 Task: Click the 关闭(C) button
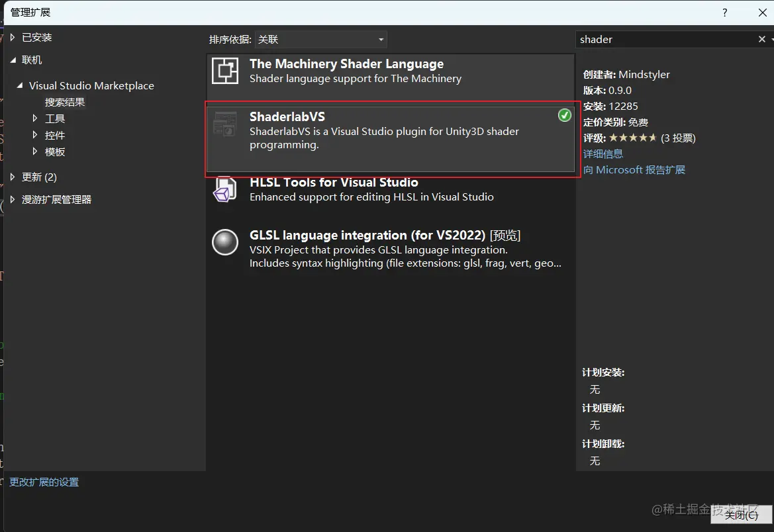click(x=742, y=515)
